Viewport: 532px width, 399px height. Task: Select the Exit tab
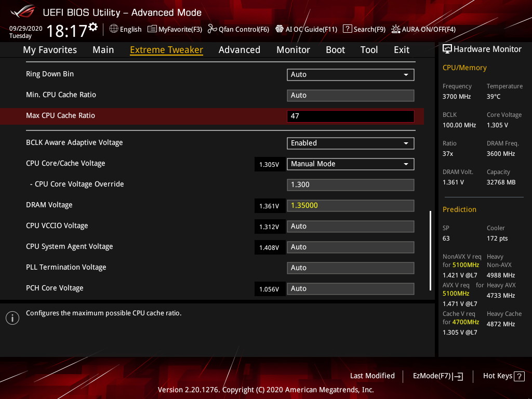[x=402, y=50]
